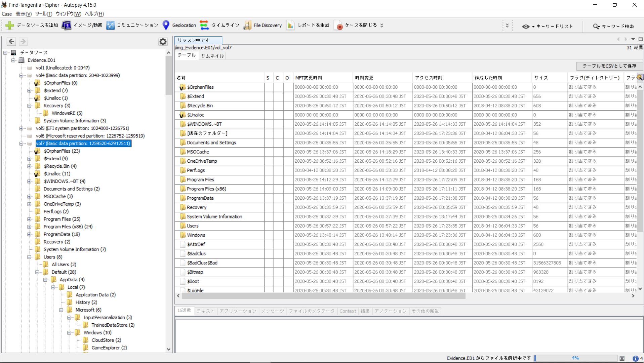The image size is (644, 363).
Task: Click the Evidence.E01 image icon in tree
Action: (22, 60)
